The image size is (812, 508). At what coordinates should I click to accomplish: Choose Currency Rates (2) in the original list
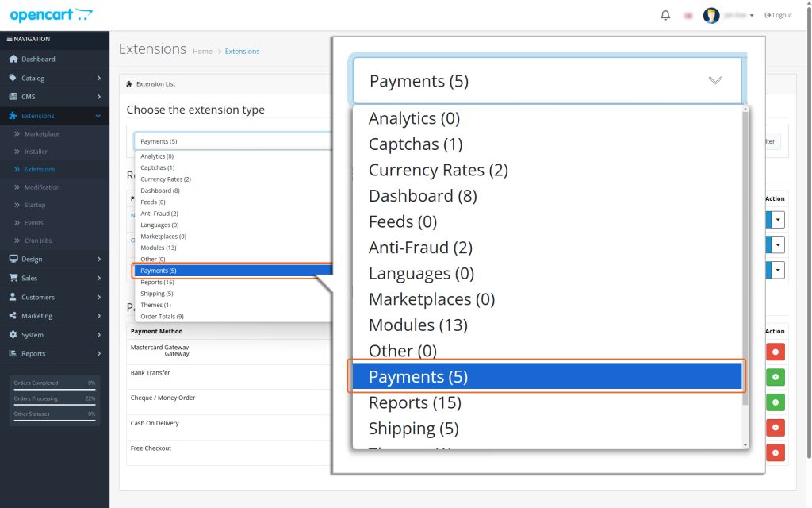pos(166,179)
